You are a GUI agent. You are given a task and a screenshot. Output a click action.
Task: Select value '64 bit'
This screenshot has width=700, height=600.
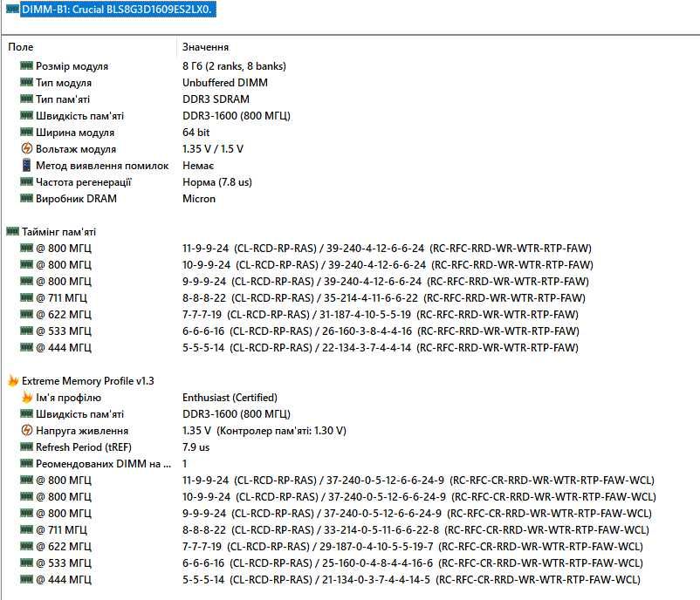[x=196, y=132]
